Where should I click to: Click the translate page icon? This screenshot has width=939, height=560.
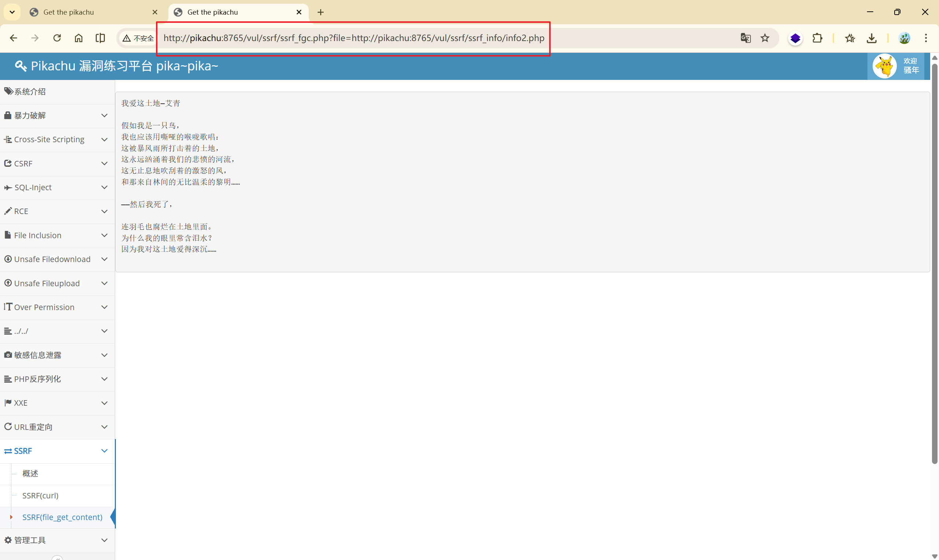tap(745, 38)
